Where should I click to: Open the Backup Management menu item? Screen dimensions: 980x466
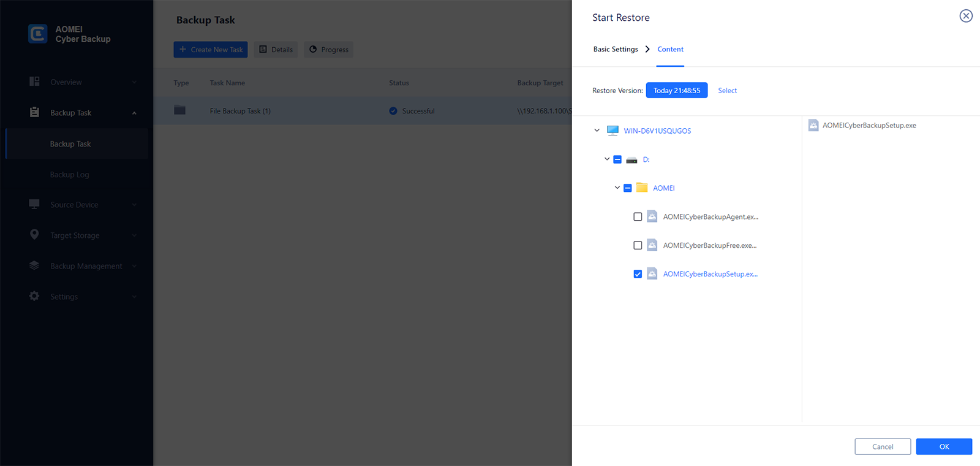pyautogui.click(x=86, y=266)
